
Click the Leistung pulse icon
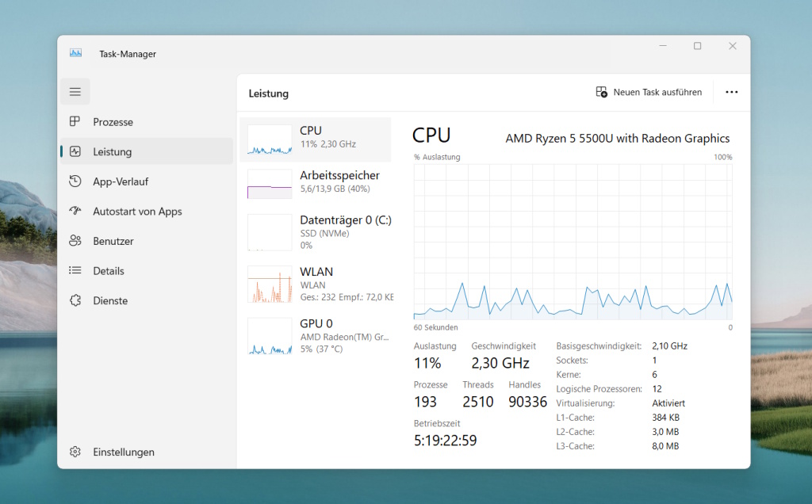(75, 151)
